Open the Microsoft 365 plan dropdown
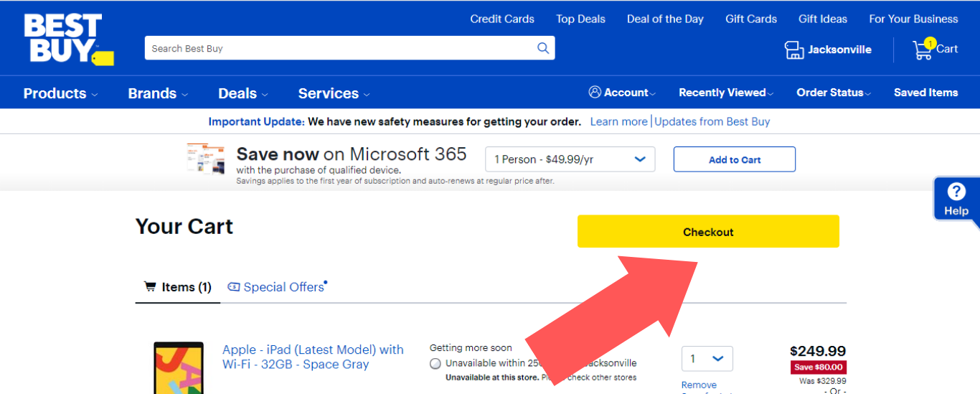The height and width of the screenshot is (394, 980). pyautogui.click(x=570, y=159)
